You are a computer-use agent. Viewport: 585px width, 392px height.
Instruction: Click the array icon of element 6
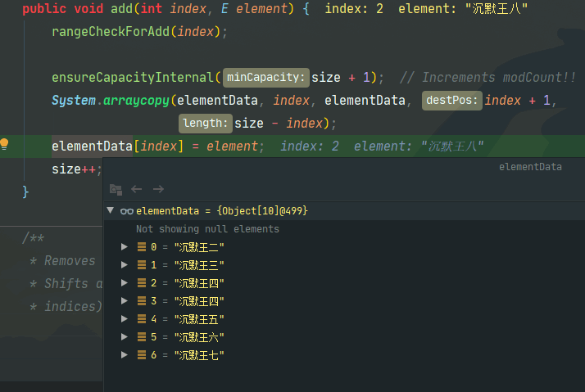[142, 354]
